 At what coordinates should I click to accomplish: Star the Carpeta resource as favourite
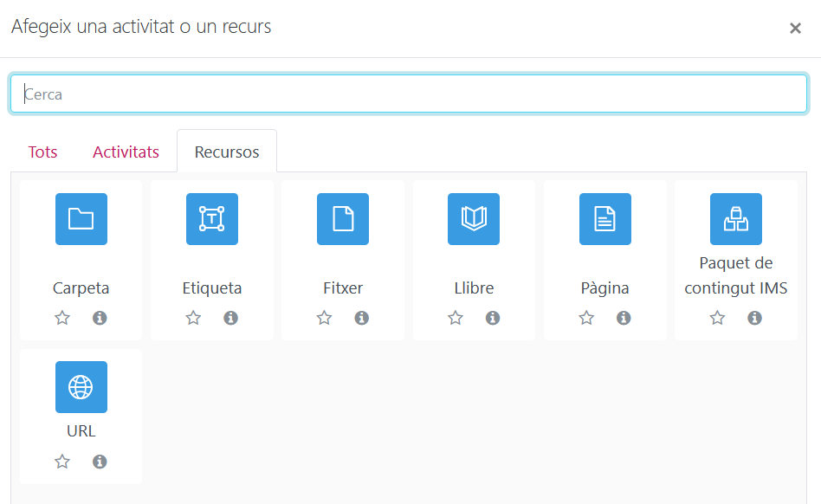62,318
